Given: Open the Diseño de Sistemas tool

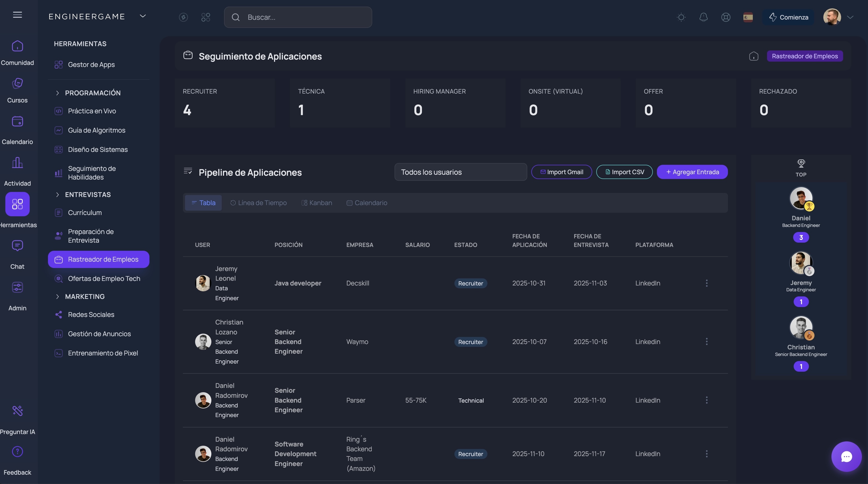Looking at the screenshot, I should [x=98, y=149].
